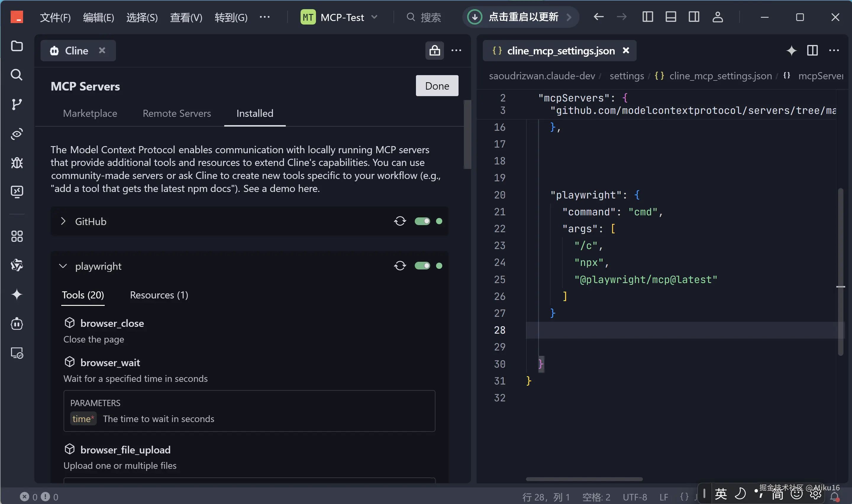
Task: Click the restart icon for GitHub server
Action: tap(400, 221)
